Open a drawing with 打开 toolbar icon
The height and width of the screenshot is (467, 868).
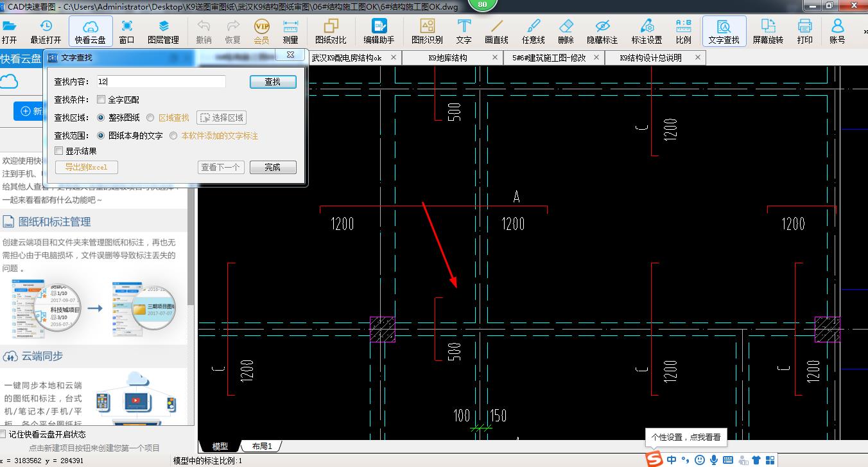pos(9,31)
